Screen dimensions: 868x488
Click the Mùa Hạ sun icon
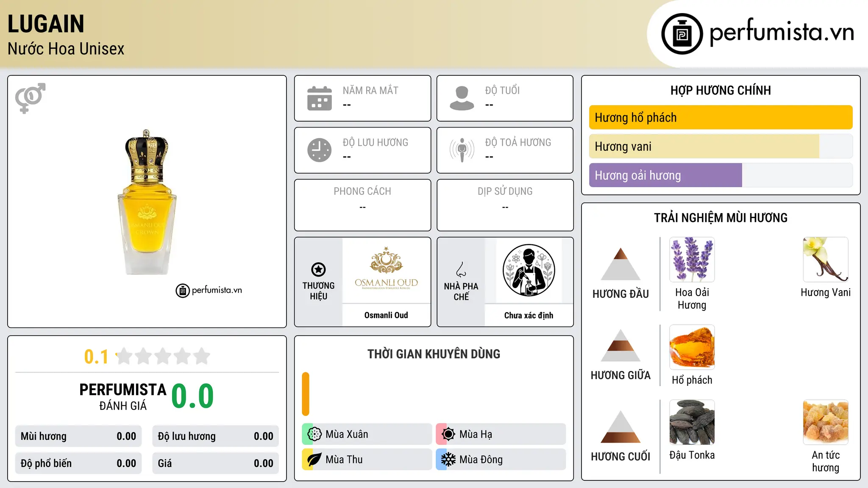click(448, 434)
